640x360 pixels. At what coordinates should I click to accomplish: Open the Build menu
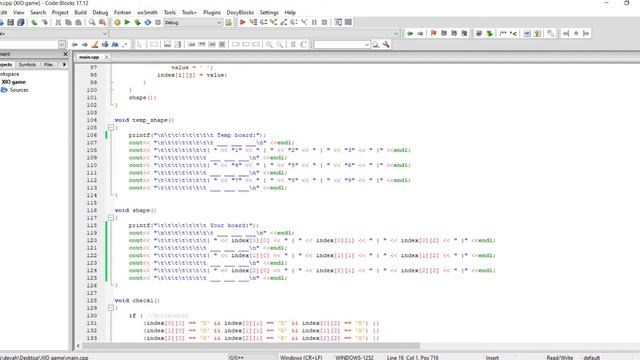[80, 13]
